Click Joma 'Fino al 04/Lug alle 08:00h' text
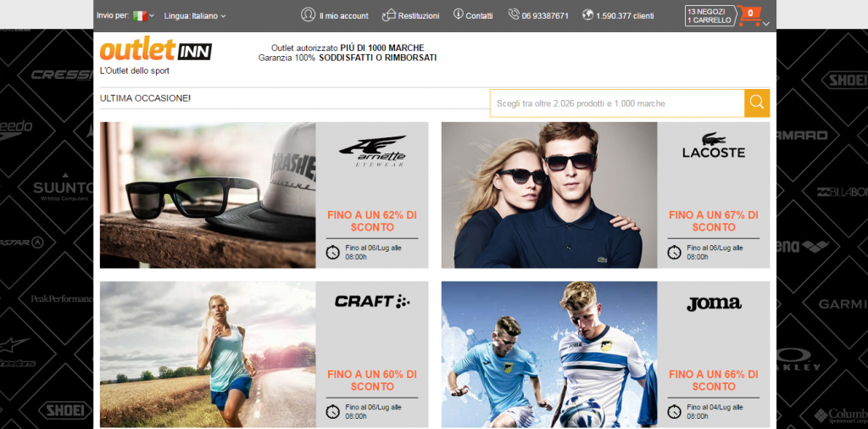This screenshot has height=429, width=868. (x=715, y=412)
